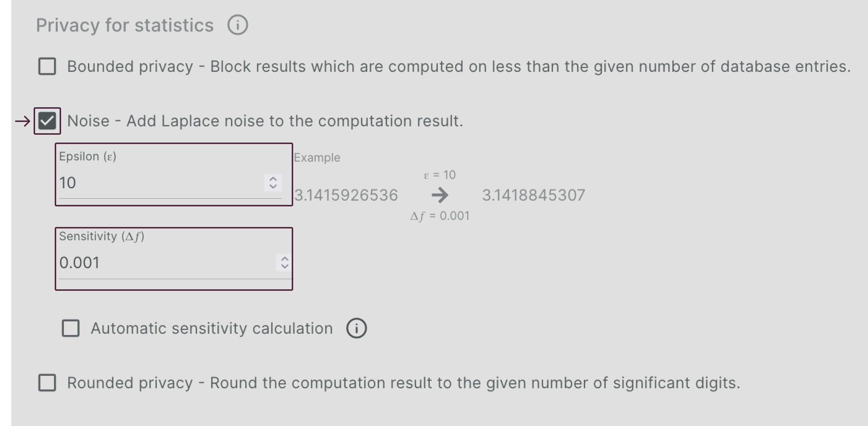This screenshot has height=426, width=868.
Task: Click into the Sensitivity value field
Action: (x=165, y=263)
